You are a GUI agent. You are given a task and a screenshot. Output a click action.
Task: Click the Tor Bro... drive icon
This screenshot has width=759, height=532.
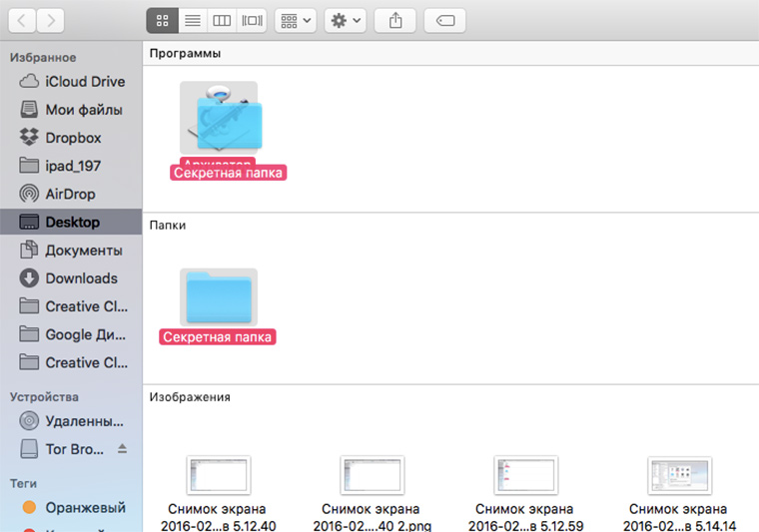pos(29,449)
